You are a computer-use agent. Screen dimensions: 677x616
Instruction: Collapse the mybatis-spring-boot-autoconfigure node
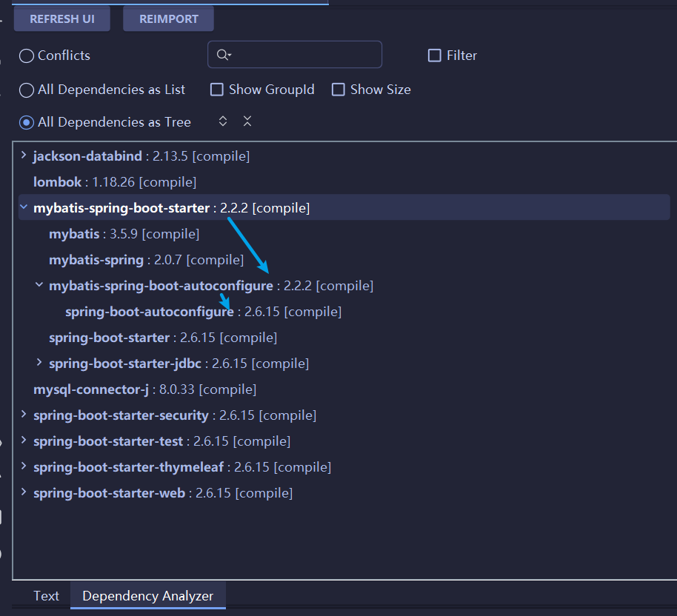[39, 285]
